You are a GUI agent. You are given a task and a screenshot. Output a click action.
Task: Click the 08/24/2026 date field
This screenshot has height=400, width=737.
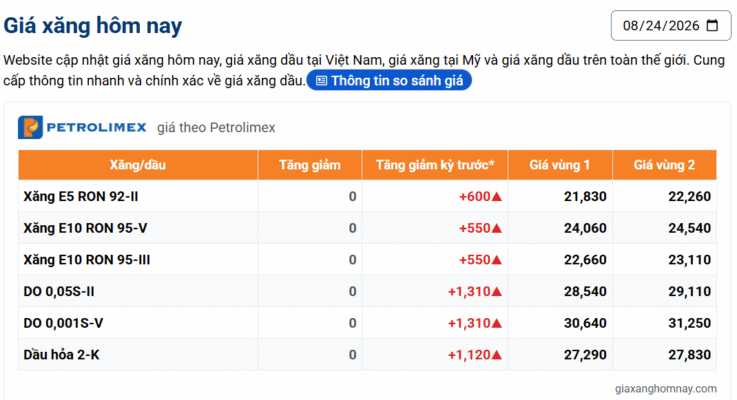671,25
